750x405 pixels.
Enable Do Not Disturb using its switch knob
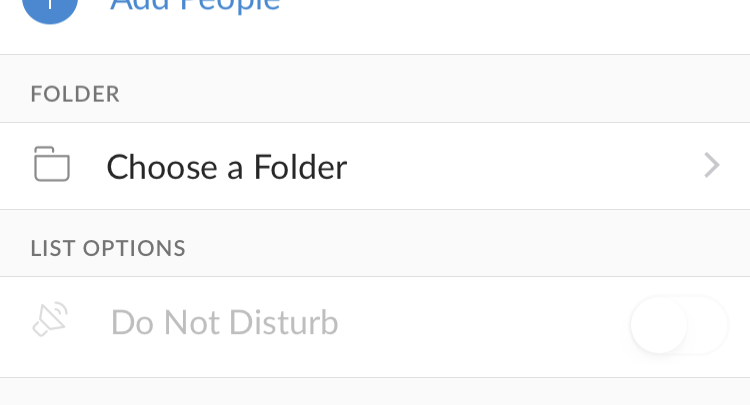click(x=660, y=325)
